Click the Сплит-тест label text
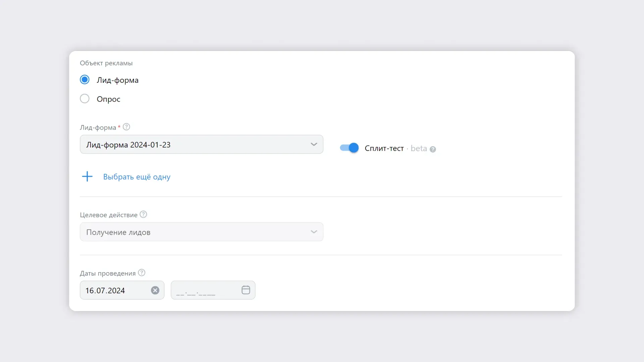The height and width of the screenshot is (362, 644). coord(384,148)
